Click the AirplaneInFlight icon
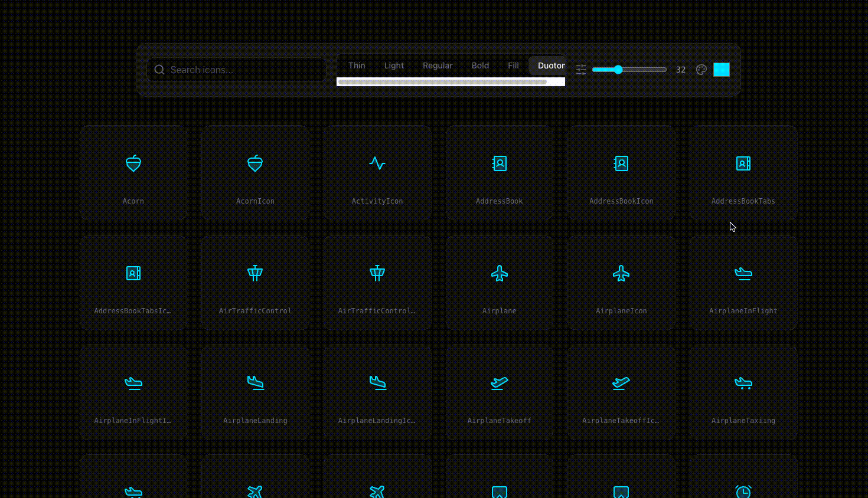This screenshot has width=868, height=498. (743, 273)
